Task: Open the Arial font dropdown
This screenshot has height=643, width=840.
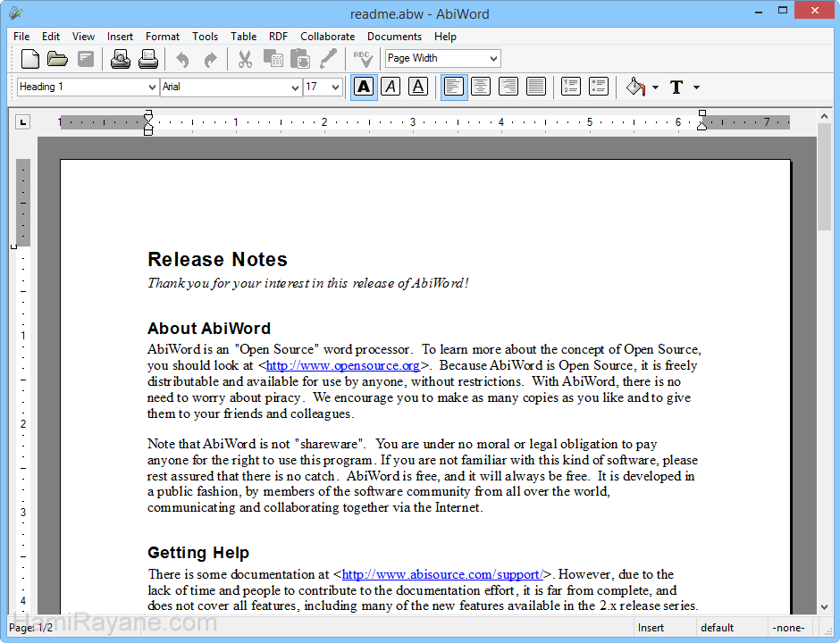Action: (x=231, y=87)
